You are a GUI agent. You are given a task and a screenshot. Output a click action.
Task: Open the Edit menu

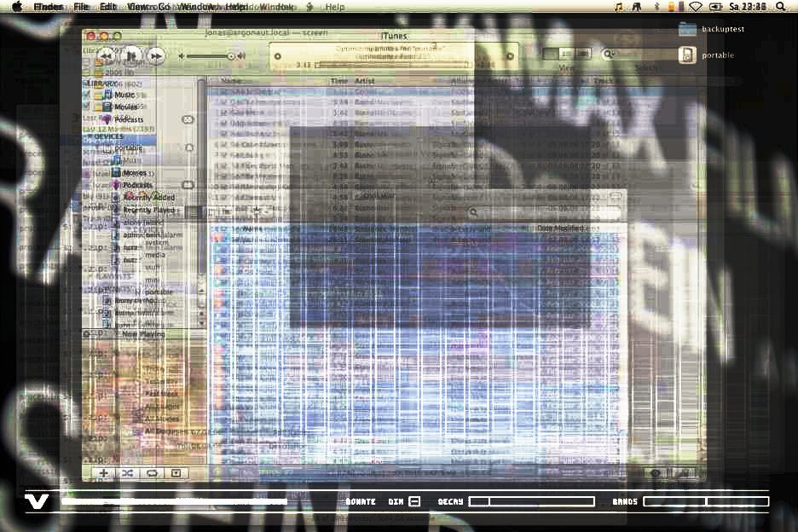108,7
